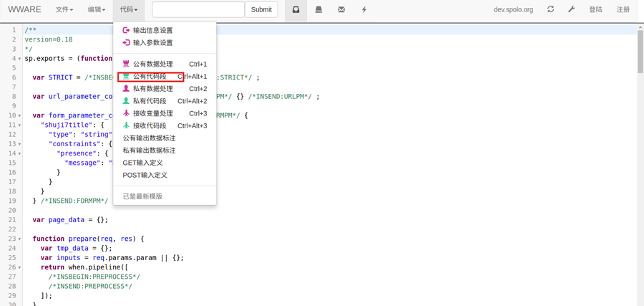Click the lightning bolt icon
This screenshot has width=644, height=306.
[364, 9]
